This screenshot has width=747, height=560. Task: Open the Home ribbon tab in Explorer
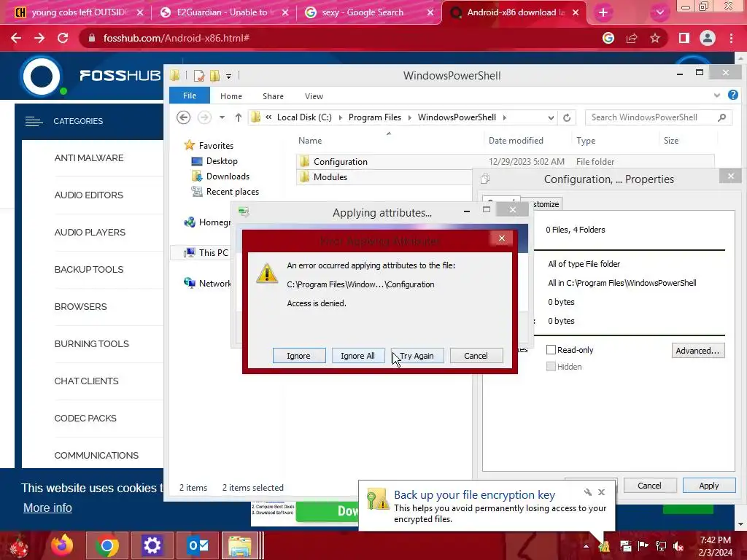coord(231,96)
